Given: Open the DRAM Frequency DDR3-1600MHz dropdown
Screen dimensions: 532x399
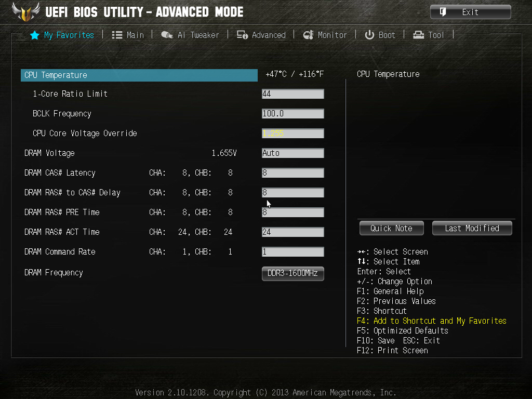Looking at the screenshot, I should tap(293, 273).
